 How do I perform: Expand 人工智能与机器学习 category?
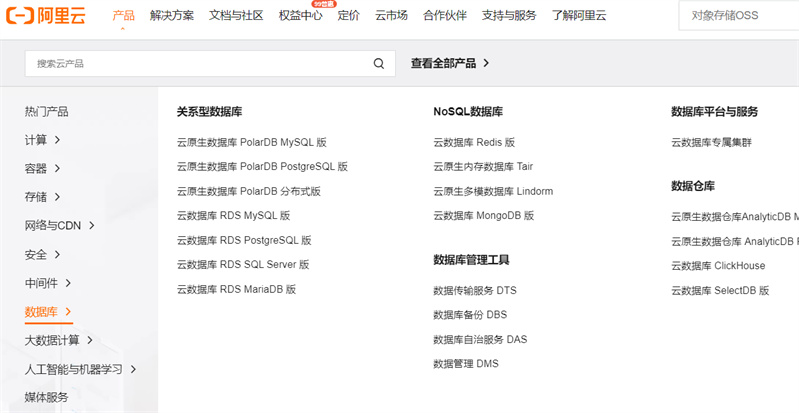click(x=81, y=369)
